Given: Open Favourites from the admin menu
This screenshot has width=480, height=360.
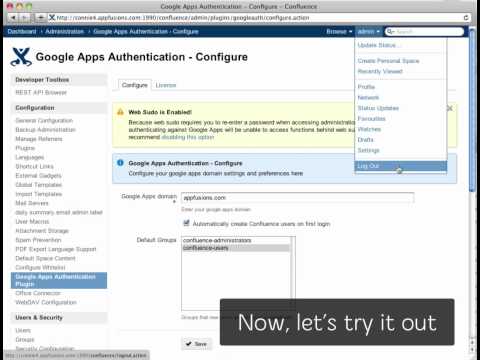Looking at the screenshot, I should pyautogui.click(x=371, y=119).
